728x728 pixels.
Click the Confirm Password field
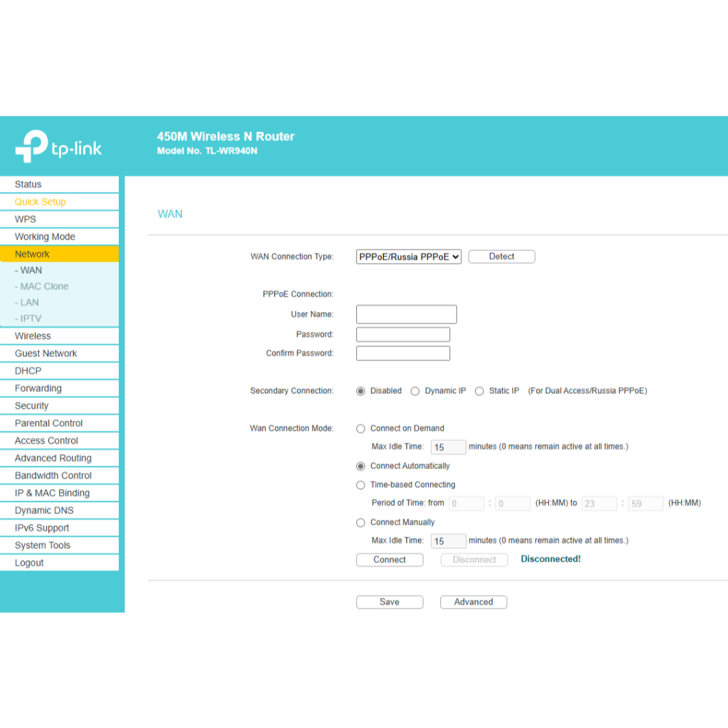402,353
